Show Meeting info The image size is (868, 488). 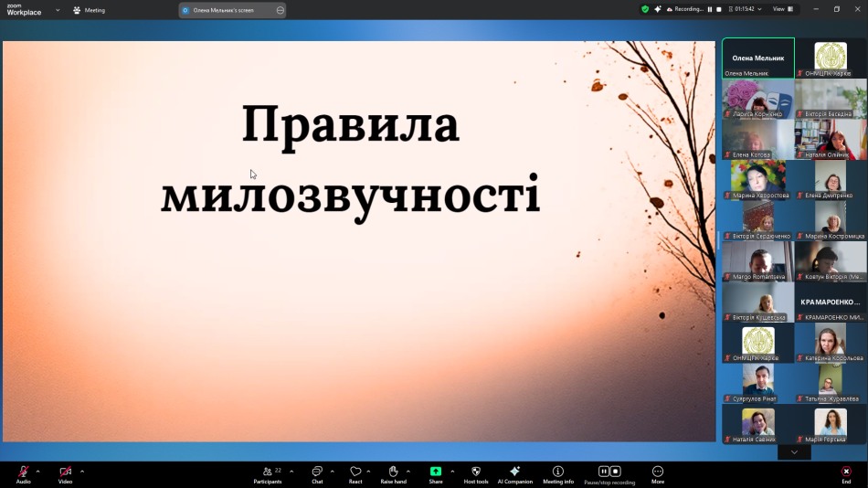tap(557, 472)
